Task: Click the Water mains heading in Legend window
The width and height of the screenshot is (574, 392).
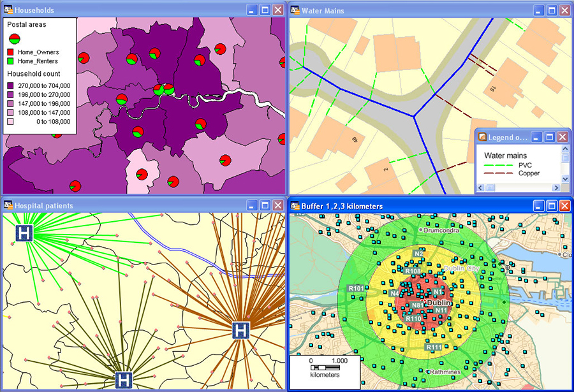Action: click(x=505, y=156)
